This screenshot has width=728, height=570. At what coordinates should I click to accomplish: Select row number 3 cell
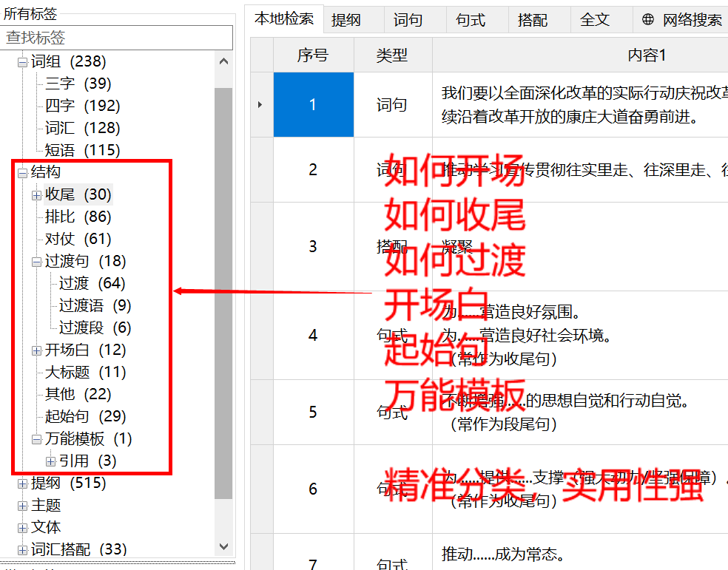coord(314,247)
